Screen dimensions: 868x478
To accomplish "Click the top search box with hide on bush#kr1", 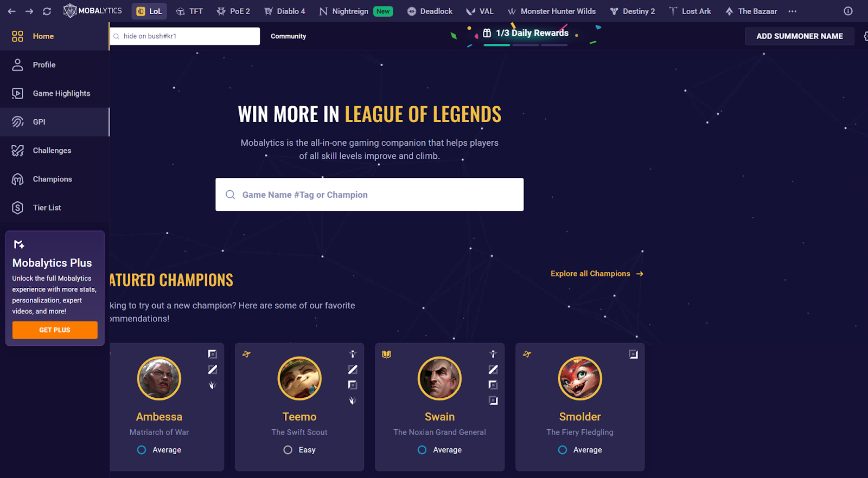I will [x=185, y=36].
